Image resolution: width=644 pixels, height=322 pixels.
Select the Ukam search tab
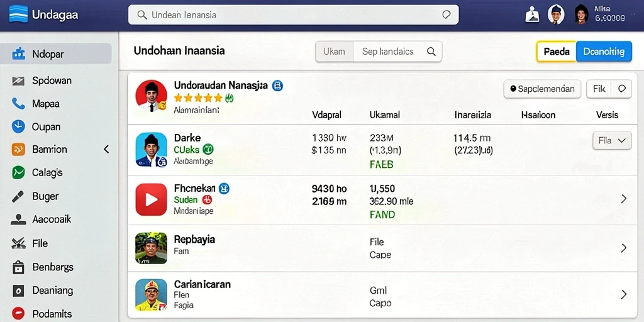tap(335, 52)
